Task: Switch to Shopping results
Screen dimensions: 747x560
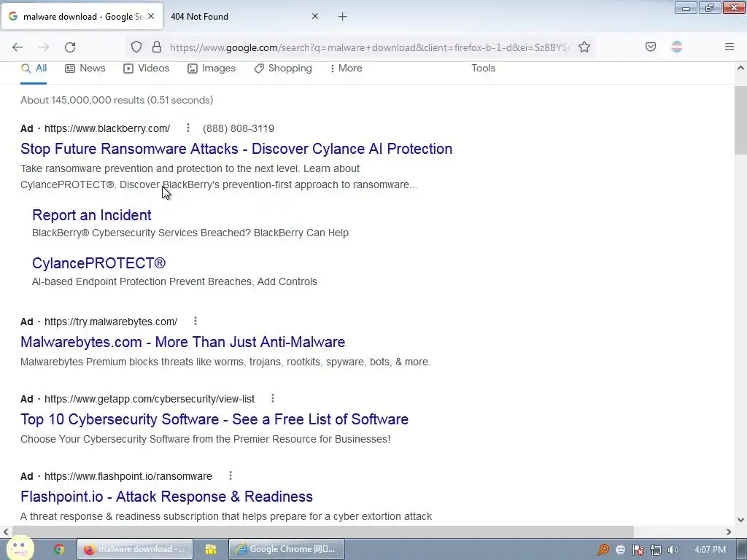Action: coord(283,69)
